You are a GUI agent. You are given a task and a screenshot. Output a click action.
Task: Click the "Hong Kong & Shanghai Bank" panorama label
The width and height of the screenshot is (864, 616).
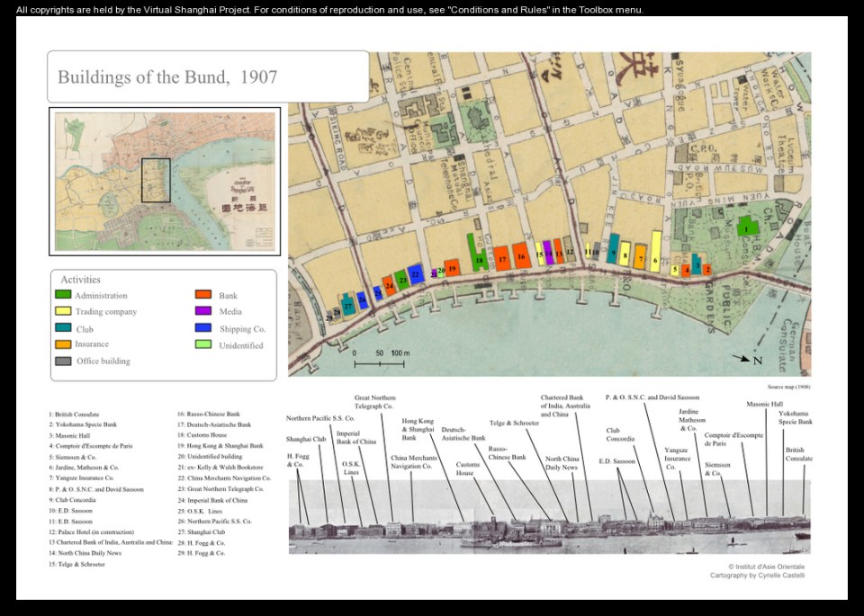(x=418, y=429)
